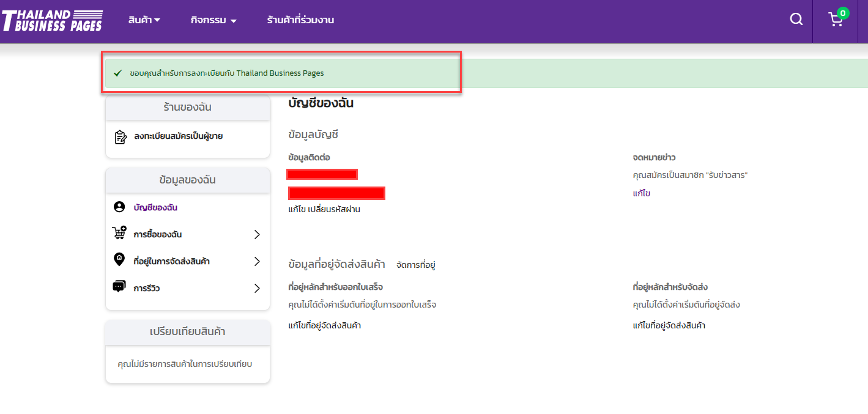Click the speech bubble icon beside การรีวิว
This screenshot has height=414, width=868.
[119, 287]
